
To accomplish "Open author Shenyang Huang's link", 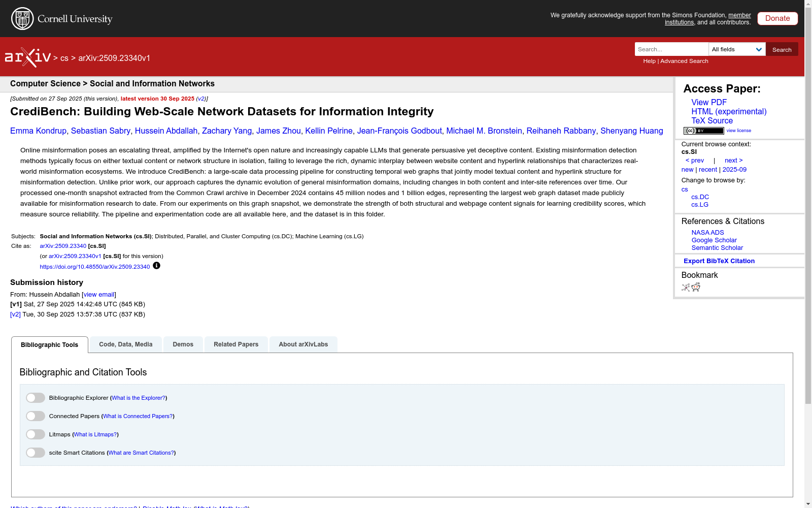I will coord(632,131).
